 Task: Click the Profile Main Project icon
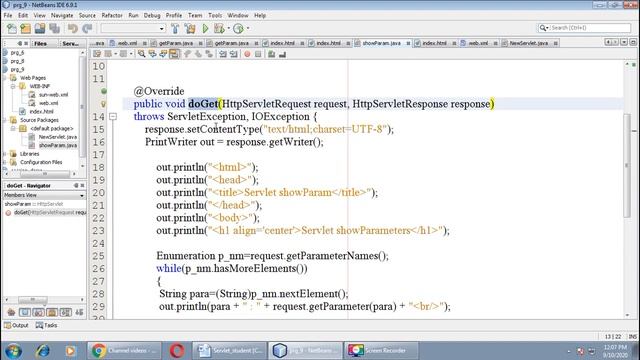coord(239,29)
